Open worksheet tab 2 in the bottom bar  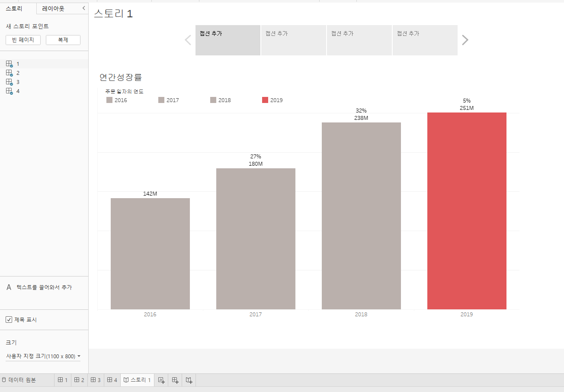[79, 380]
